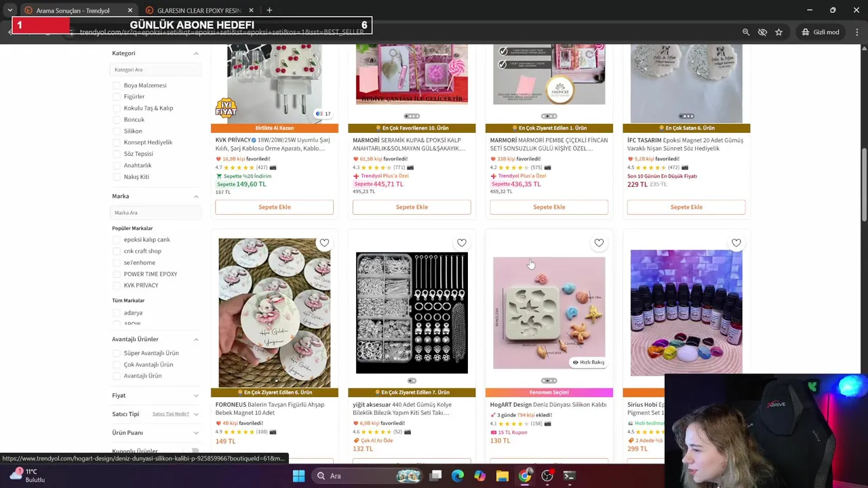This screenshot has height=488, width=868.
Task: Add KVK PRİVACY charger to cart
Action: (275, 207)
